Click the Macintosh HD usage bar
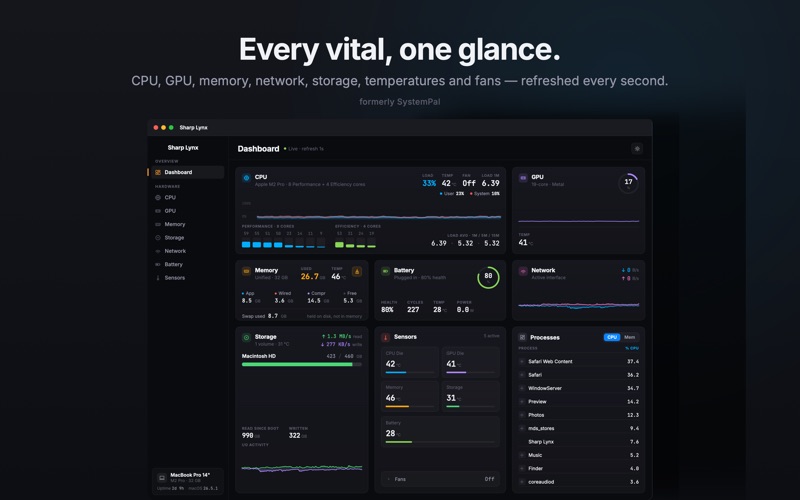This screenshot has height=500, width=800. point(302,365)
